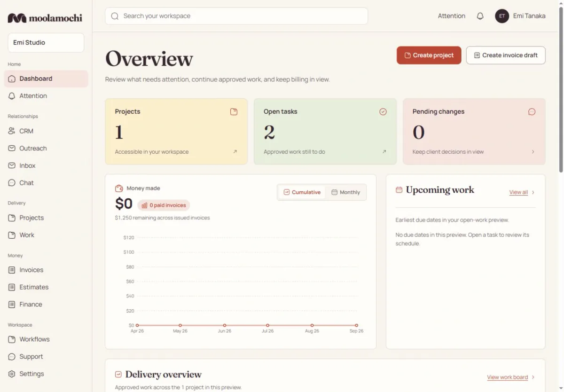The height and width of the screenshot is (392, 564).
Task: Click the checkmark icon on Open tasks card
Action: (383, 112)
